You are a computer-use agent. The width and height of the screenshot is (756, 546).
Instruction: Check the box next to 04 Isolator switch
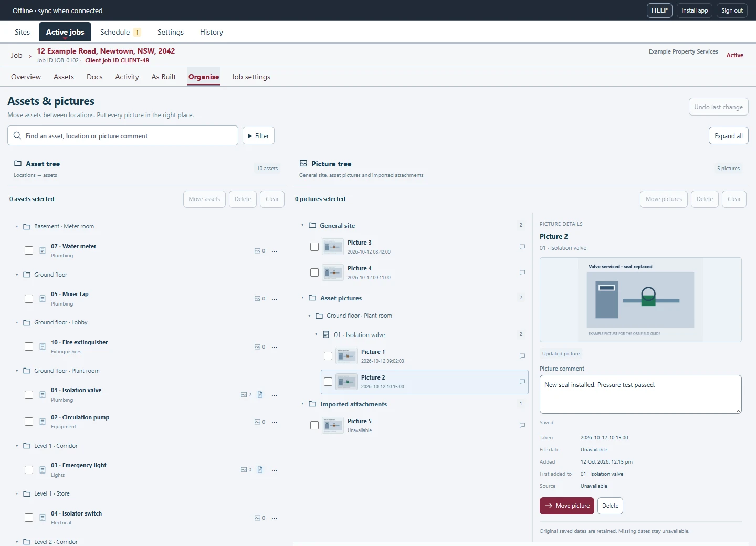point(29,518)
